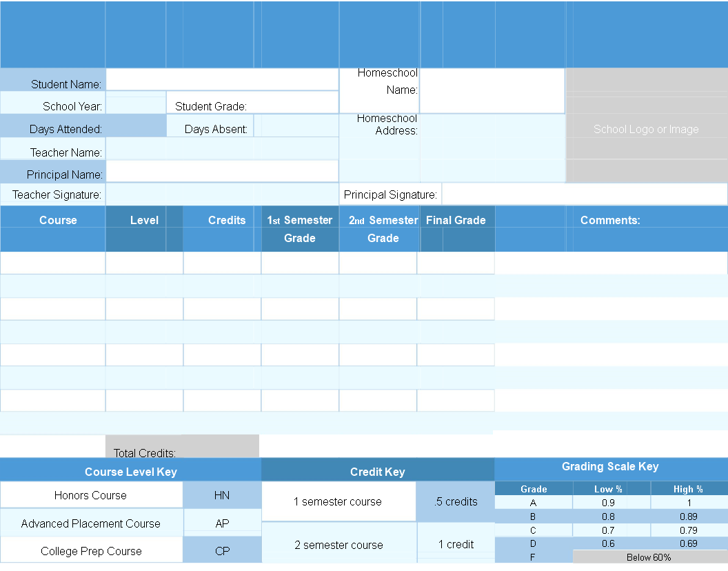Click the 'Comments:' column header

pos(610,220)
